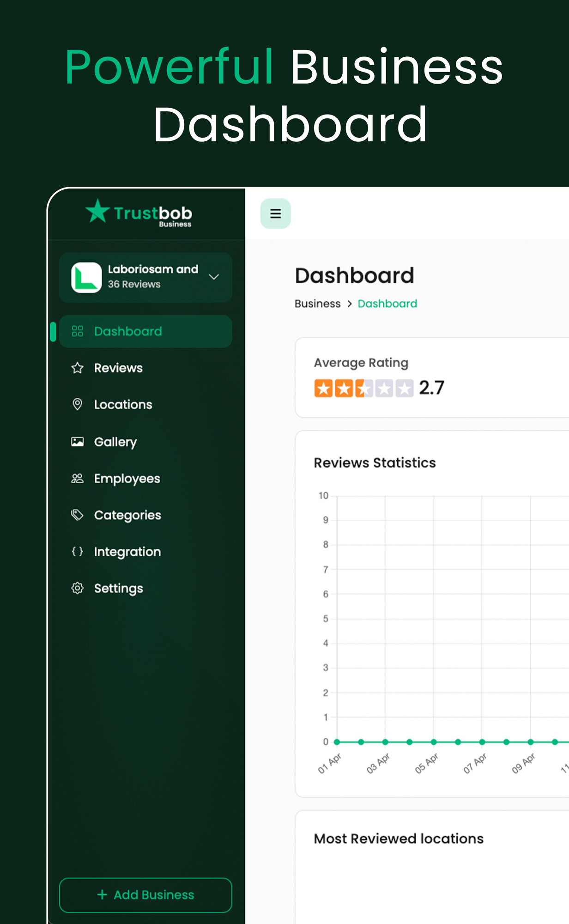Click the half-filled third rating star
569x924 pixels.
click(x=364, y=389)
